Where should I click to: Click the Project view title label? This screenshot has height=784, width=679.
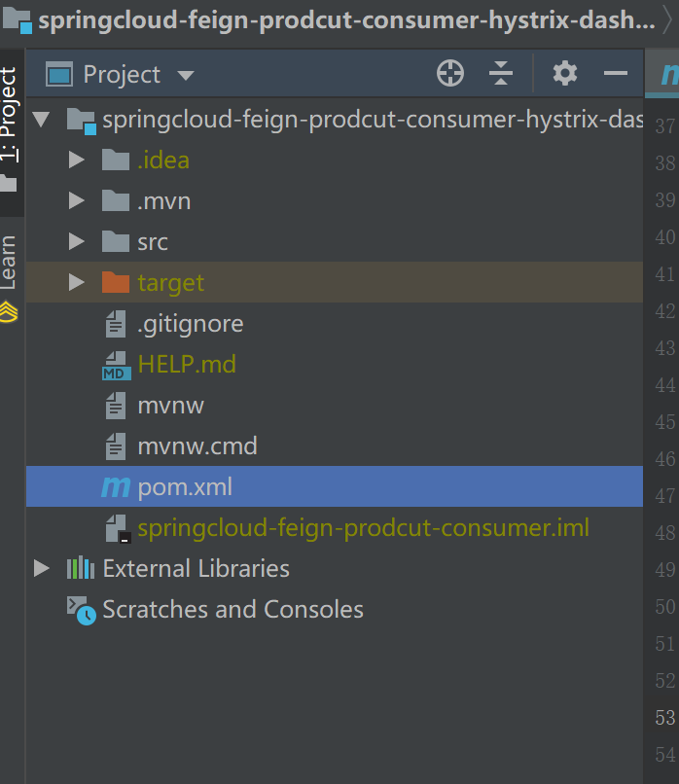(x=122, y=75)
